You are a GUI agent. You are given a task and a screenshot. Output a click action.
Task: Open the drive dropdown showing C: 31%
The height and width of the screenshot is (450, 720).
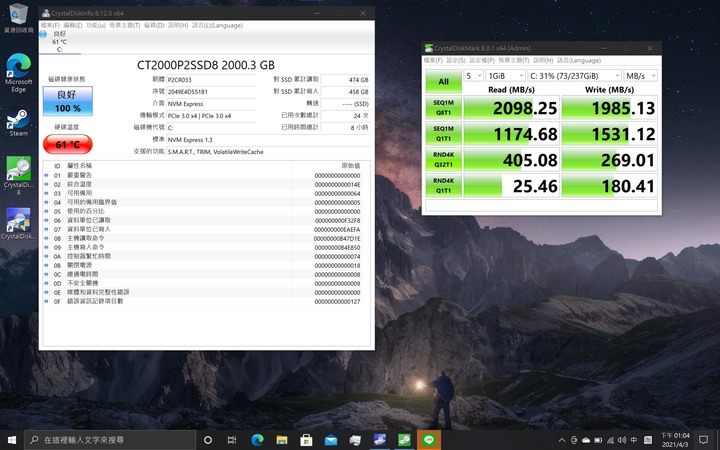point(574,75)
